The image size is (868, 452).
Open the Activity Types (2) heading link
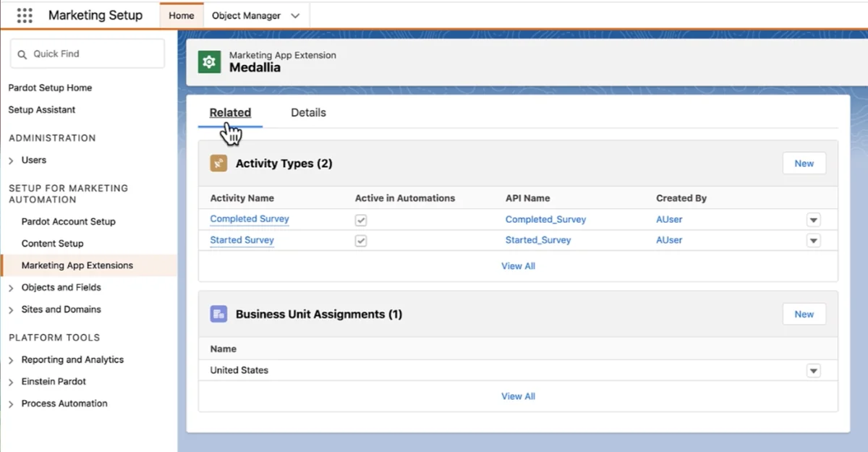[x=284, y=163]
